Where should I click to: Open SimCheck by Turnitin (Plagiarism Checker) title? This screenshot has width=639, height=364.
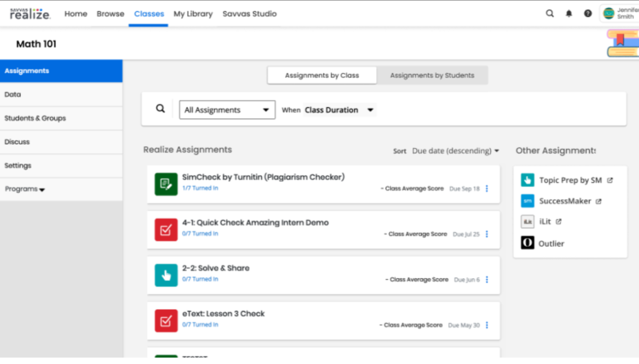point(263,177)
